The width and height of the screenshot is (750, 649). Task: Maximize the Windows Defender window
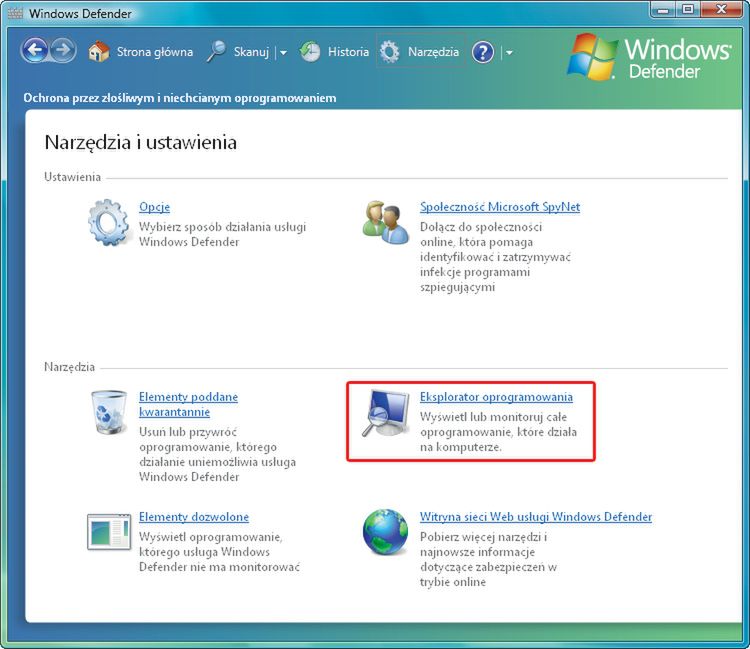click(687, 10)
